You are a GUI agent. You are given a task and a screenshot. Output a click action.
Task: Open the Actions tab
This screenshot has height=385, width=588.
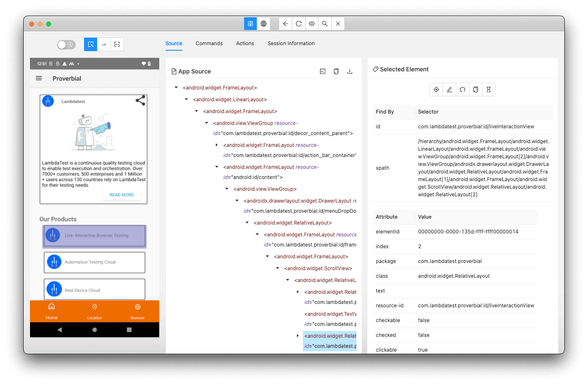(x=245, y=43)
